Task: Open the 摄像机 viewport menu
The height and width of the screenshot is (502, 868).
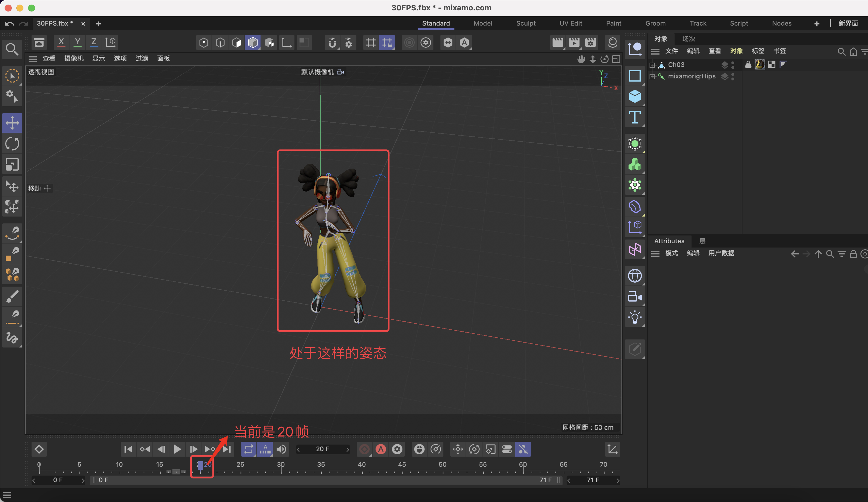Action: [x=74, y=59]
